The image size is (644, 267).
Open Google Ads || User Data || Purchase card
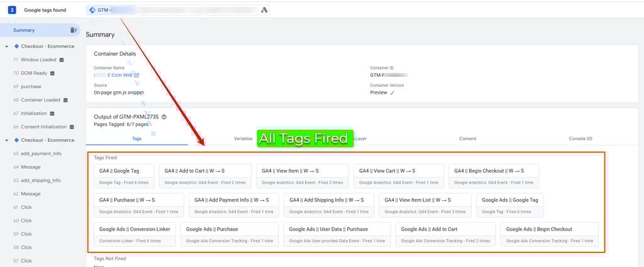tap(337, 234)
